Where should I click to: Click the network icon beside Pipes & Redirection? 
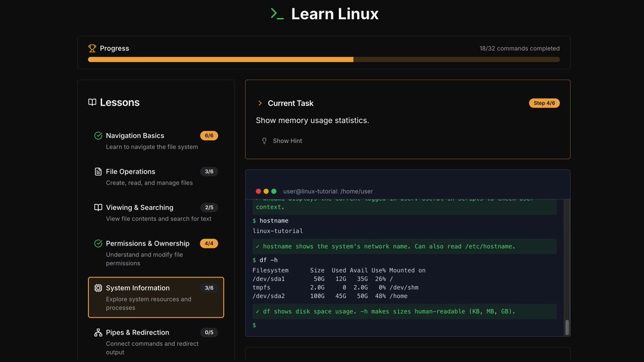[98, 333]
